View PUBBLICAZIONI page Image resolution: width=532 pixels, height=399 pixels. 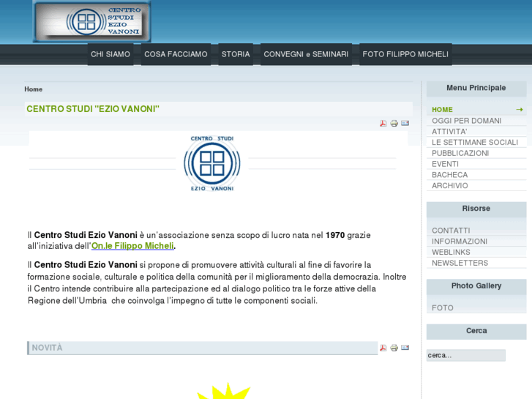point(476,153)
